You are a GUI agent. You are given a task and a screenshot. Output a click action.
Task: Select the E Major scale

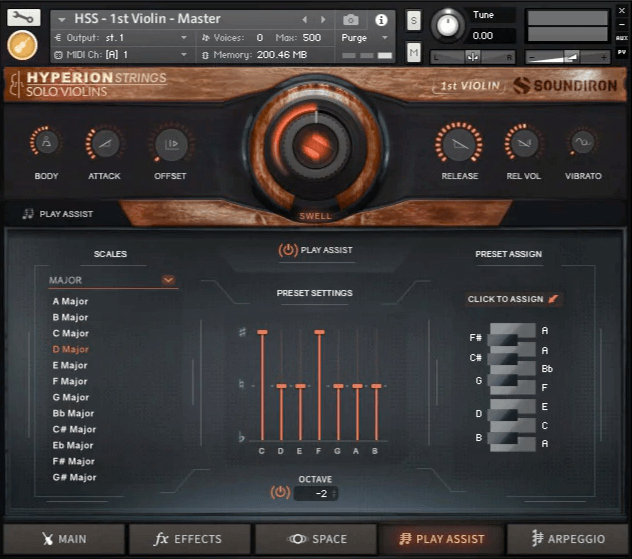[70, 366]
